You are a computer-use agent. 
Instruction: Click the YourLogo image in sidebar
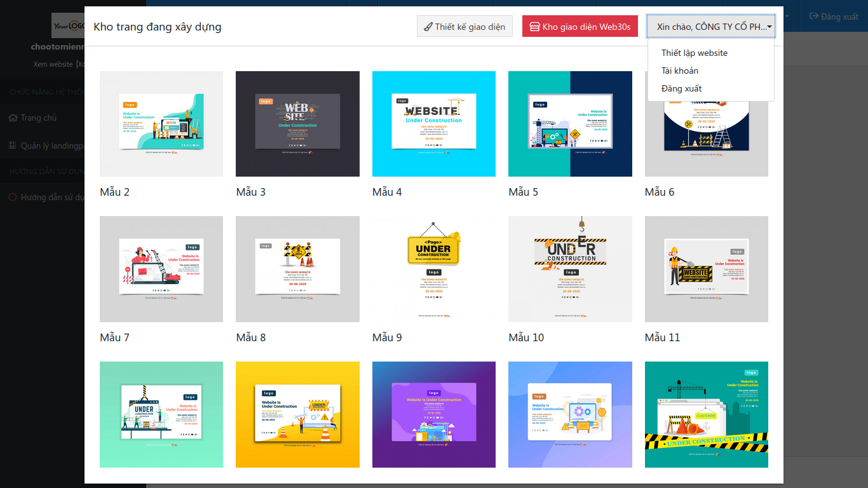coord(68,25)
